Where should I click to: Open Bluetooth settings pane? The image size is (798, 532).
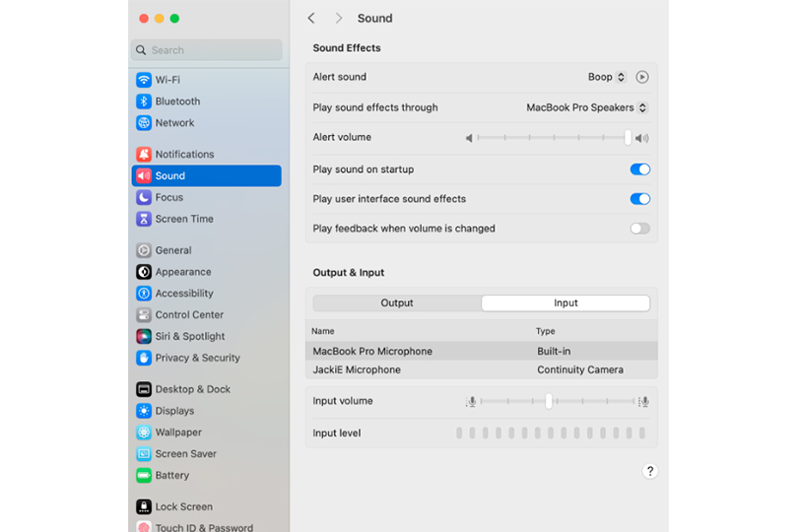pyautogui.click(x=176, y=101)
